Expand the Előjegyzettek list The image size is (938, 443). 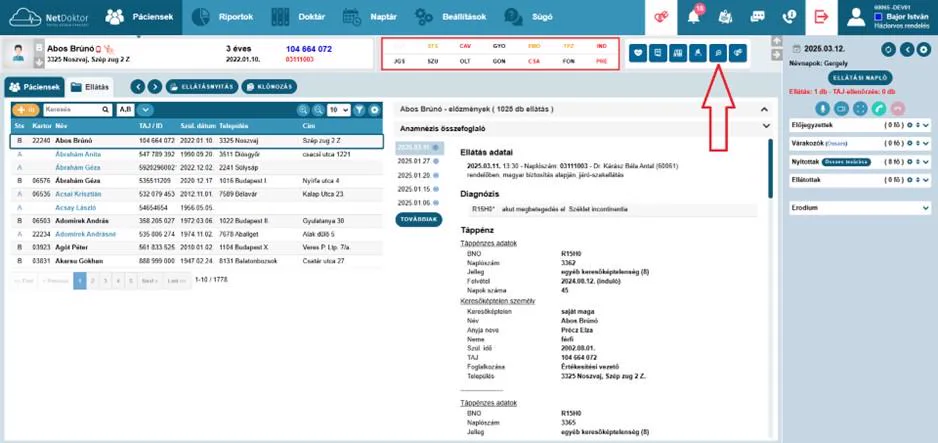pos(926,126)
